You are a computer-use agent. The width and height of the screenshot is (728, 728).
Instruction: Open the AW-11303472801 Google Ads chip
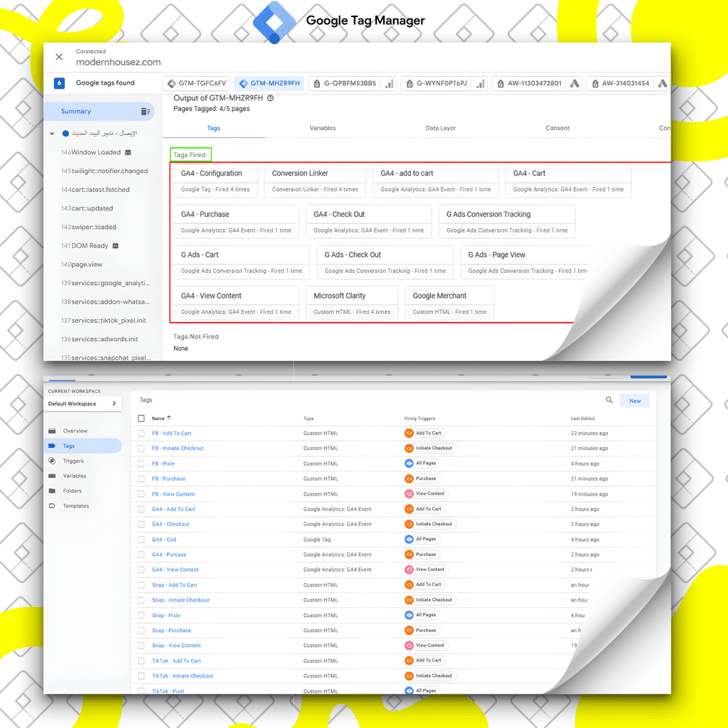point(536,84)
